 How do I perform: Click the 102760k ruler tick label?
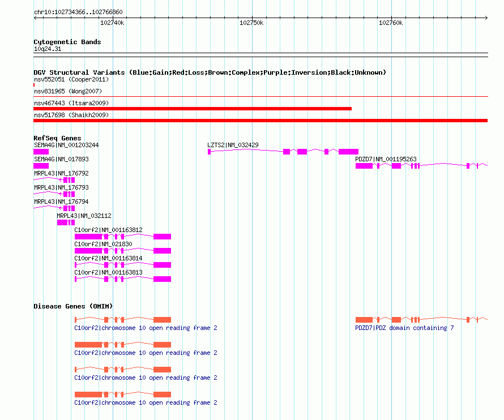[391, 23]
